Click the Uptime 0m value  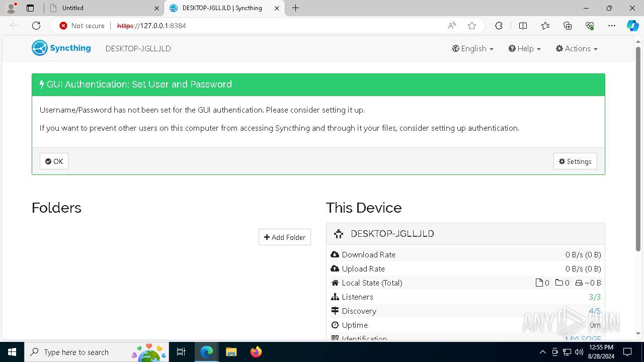click(x=595, y=325)
